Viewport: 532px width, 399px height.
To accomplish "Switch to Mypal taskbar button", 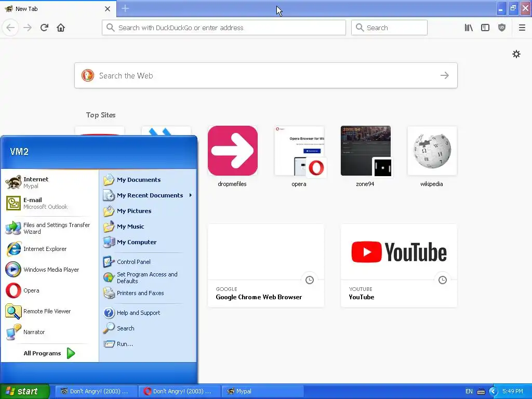I will [x=262, y=391].
